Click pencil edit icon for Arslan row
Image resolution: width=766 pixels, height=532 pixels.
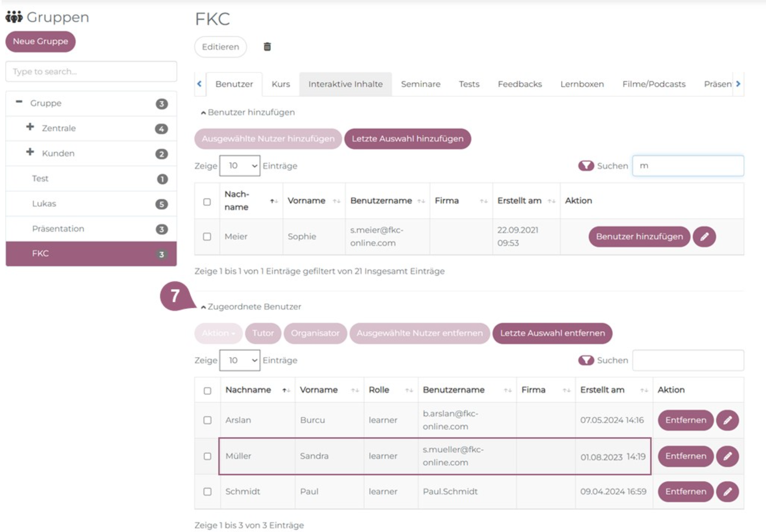point(727,420)
